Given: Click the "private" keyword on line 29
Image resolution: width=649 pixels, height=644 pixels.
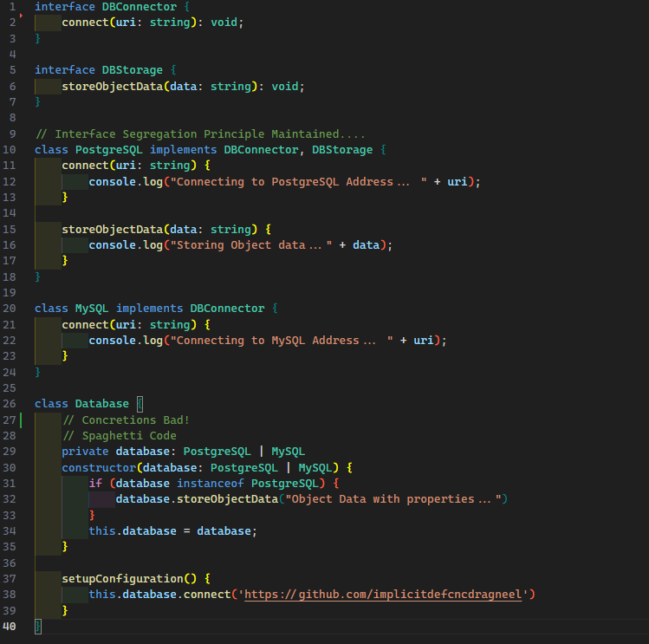Looking at the screenshot, I should tap(85, 452).
